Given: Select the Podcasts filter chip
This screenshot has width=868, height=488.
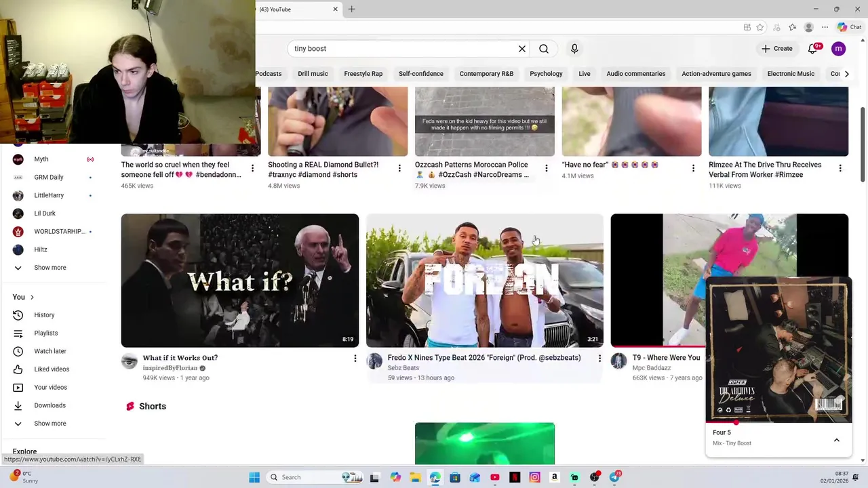Looking at the screenshot, I should point(269,74).
